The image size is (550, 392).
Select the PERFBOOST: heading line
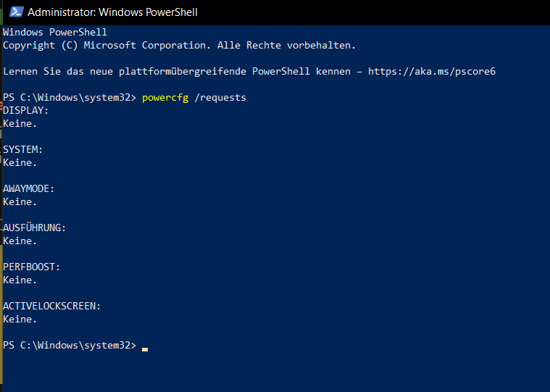tap(32, 267)
